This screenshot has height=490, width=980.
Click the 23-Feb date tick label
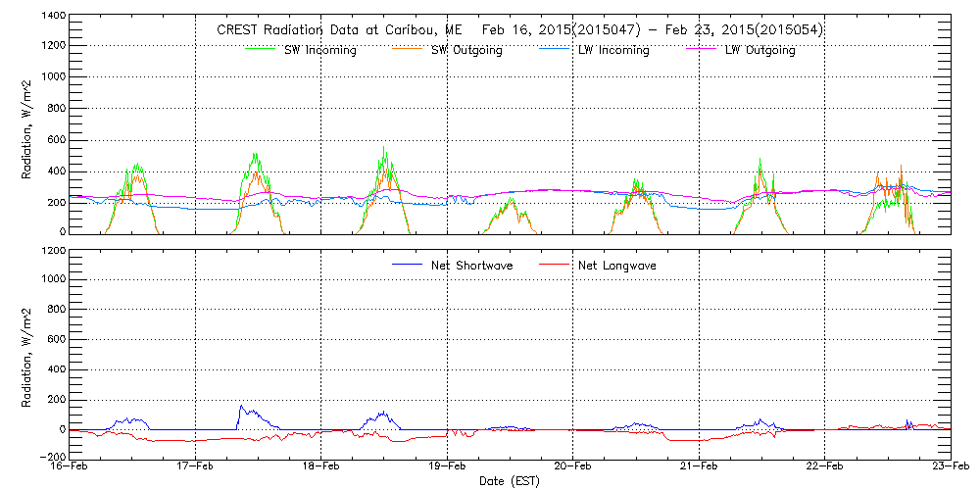pos(951,467)
